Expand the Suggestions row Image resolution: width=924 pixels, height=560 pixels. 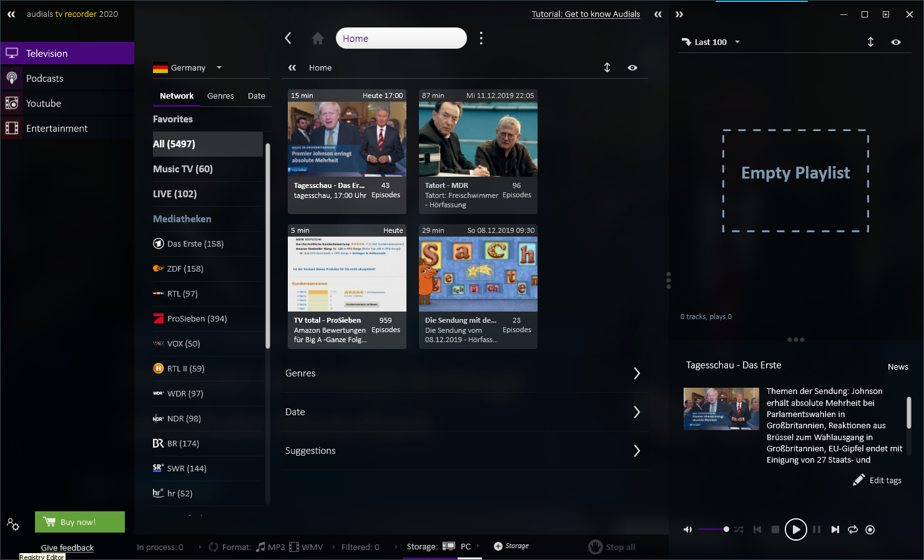[465, 451]
